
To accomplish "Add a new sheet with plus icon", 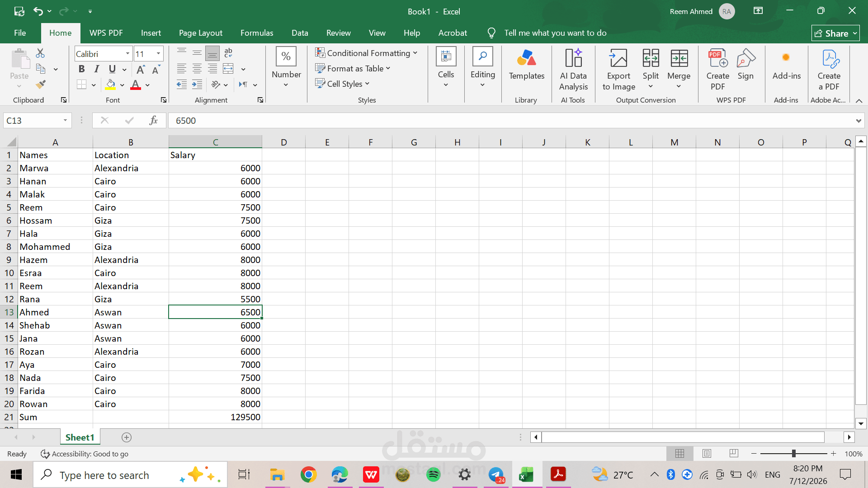I will click(127, 437).
